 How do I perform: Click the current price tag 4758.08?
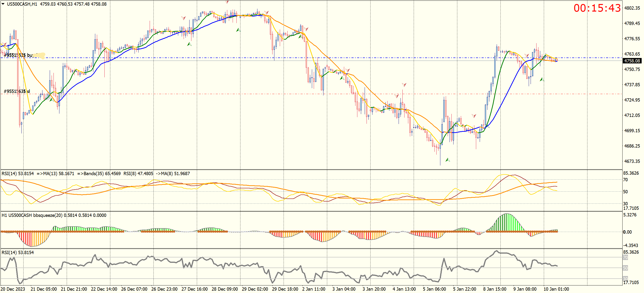tap(632, 61)
